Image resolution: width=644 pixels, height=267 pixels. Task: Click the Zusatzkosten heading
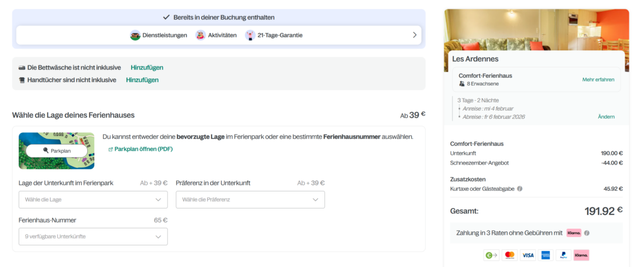468,179
